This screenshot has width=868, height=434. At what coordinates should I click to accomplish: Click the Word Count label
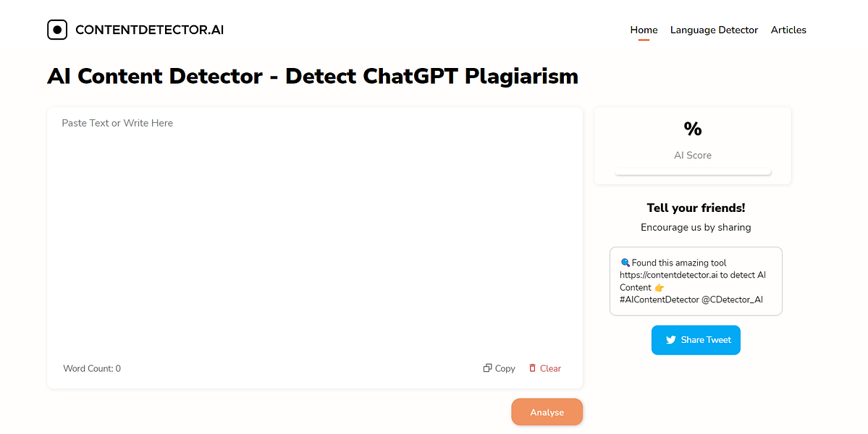(x=91, y=368)
